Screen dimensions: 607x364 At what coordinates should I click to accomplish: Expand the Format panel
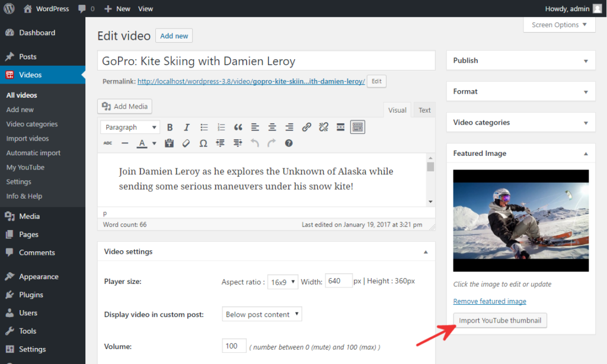pos(520,91)
